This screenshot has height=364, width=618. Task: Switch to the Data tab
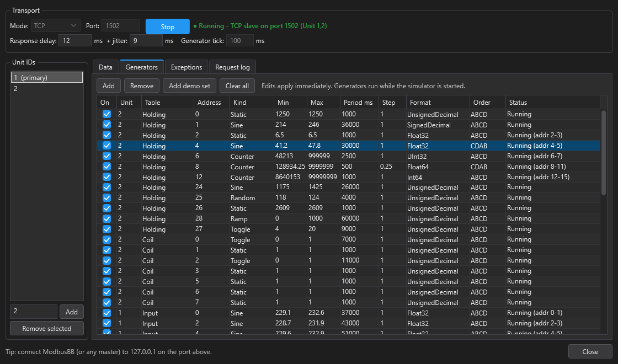[105, 67]
